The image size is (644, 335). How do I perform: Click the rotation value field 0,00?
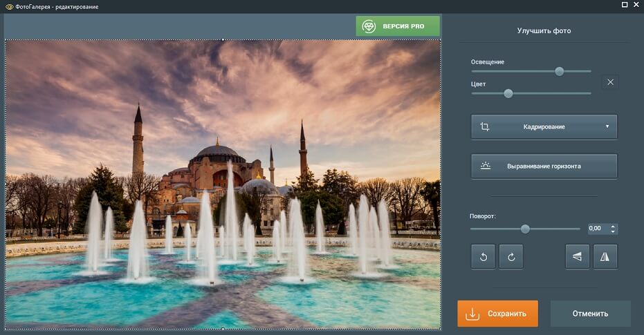tap(598, 229)
